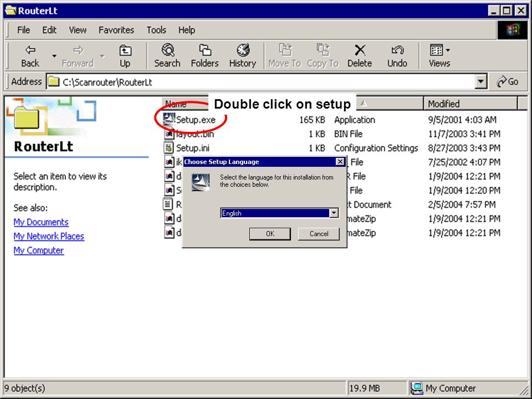Open the Tools menu
Viewport: 532px width, 399px height.
(x=156, y=30)
